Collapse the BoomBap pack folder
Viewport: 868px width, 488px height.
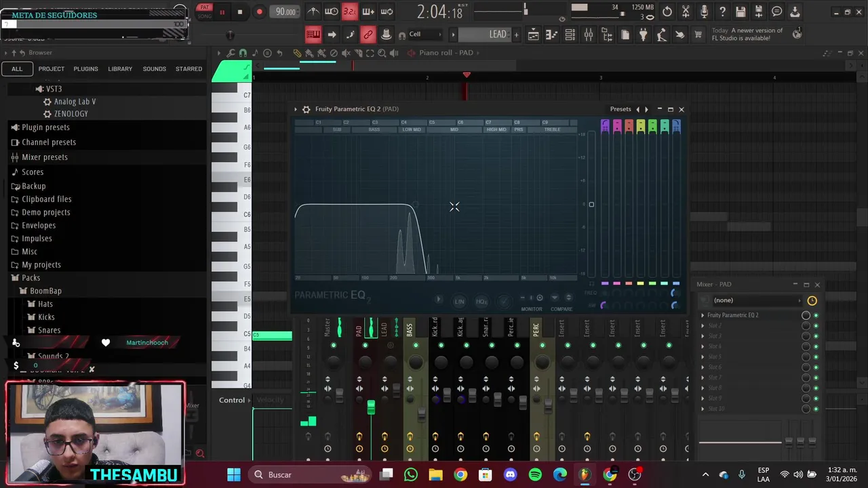pos(45,291)
